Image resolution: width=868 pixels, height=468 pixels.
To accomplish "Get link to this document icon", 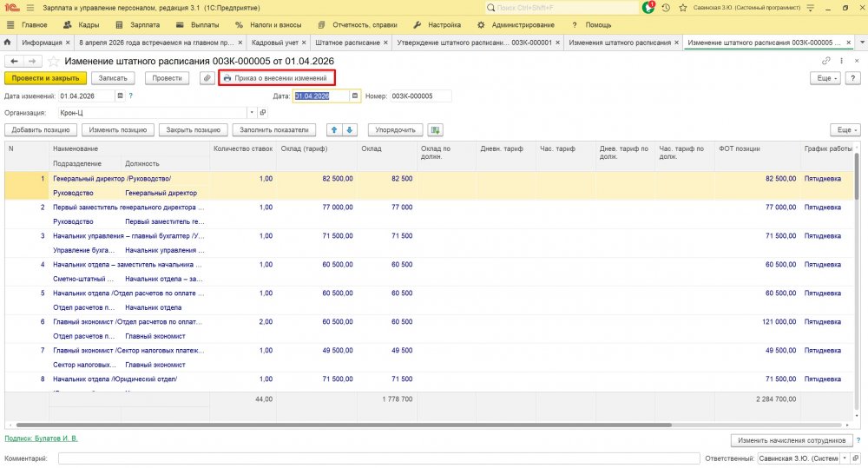I will [826, 61].
